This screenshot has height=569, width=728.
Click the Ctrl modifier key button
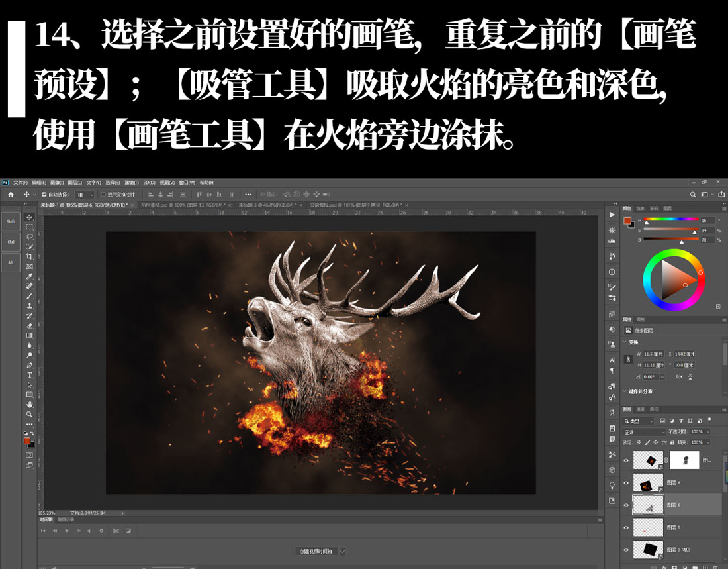[x=11, y=242]
